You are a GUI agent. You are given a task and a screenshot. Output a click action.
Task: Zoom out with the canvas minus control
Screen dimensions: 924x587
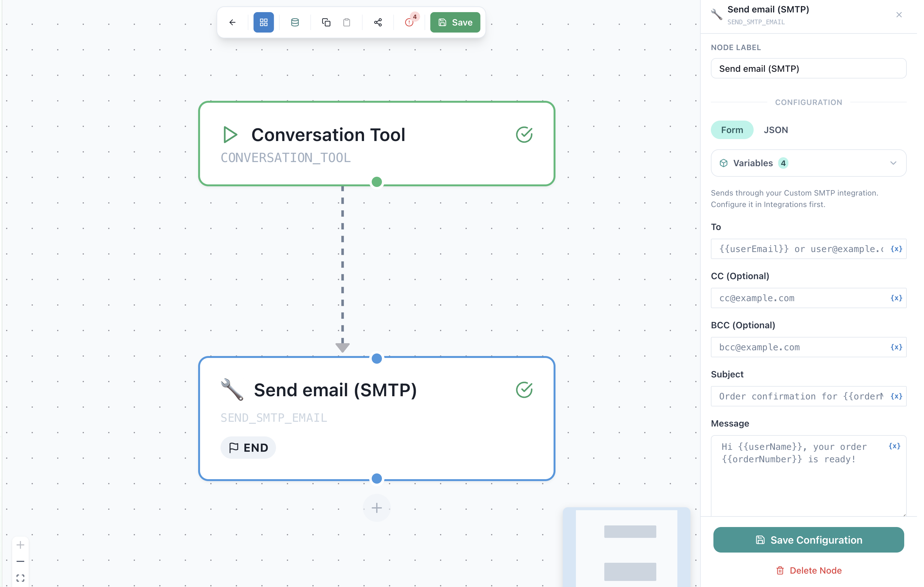(20, 561)
